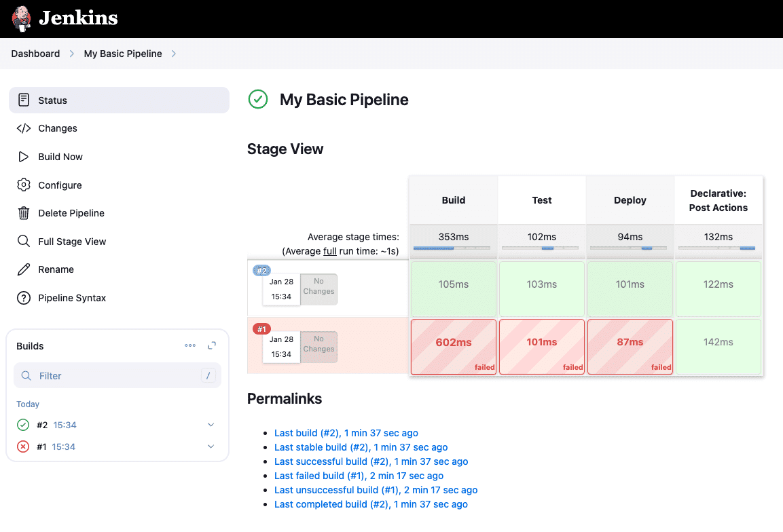The width and height of the screenshot is (783, 532).
Task: Click the Changes code-bracket icon
Action: point(24,128)
